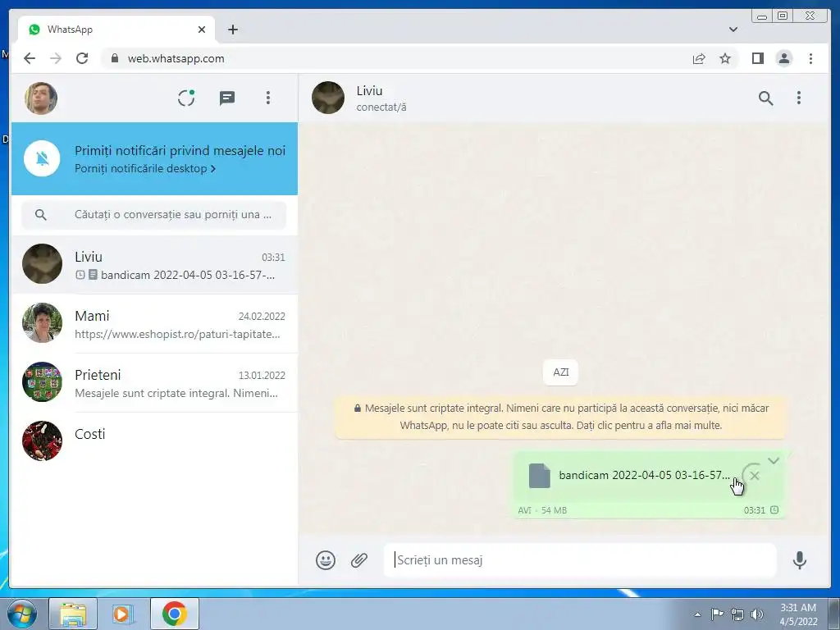Close the WhatsApp tab

point(202,30)
